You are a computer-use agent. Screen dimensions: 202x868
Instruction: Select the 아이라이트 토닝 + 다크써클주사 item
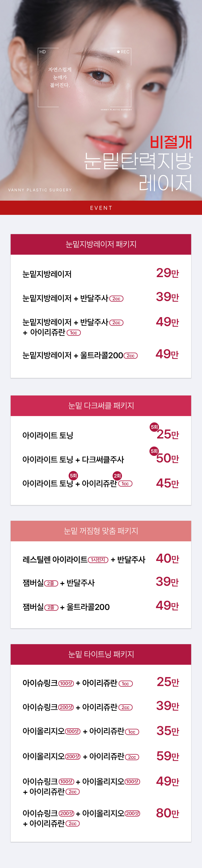click(73, 460)
